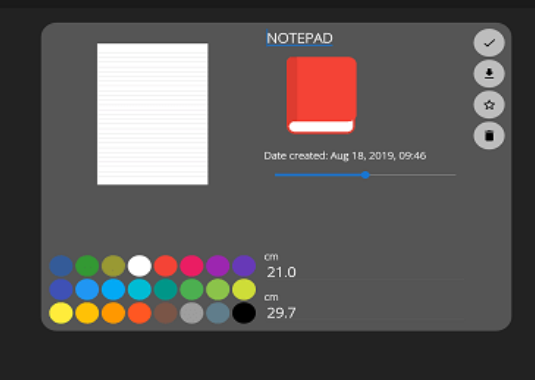Screen dimensions: 535x380
Task: Delete the notepad using trash icon
Action: (x=489, y=136)
